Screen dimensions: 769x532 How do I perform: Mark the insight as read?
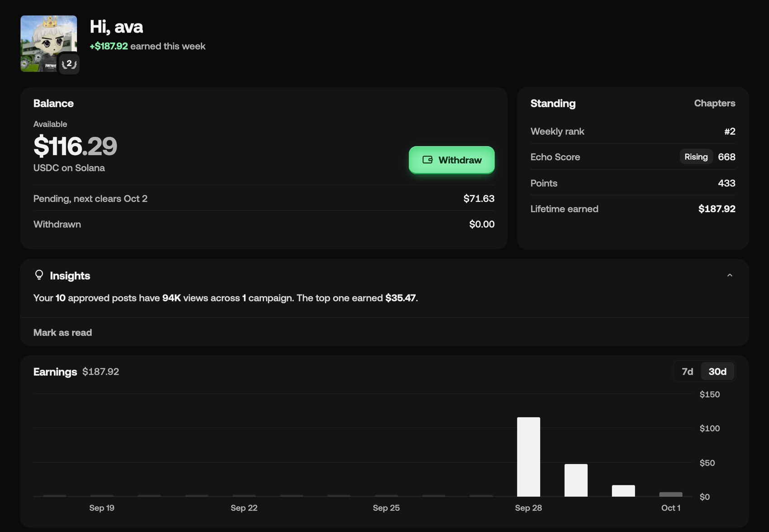pyautogui.click(x=62, y=332)
